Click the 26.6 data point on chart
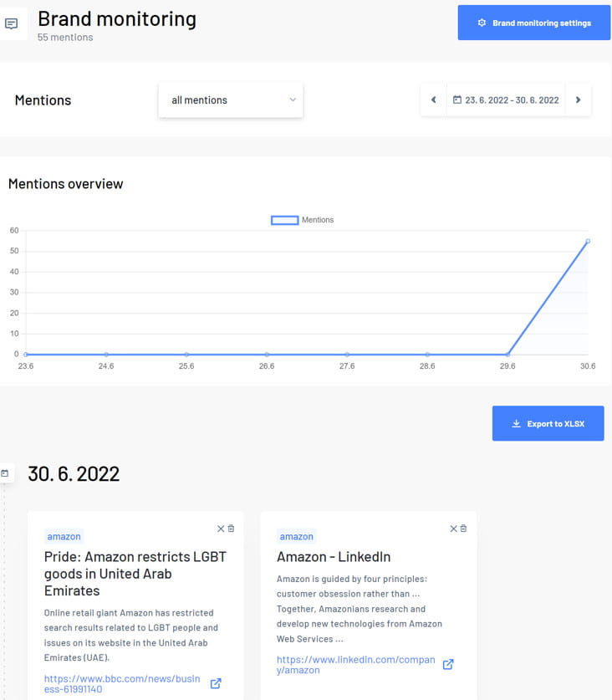The image size is (612, 700). pyautogui.click(x=267, y=355)
